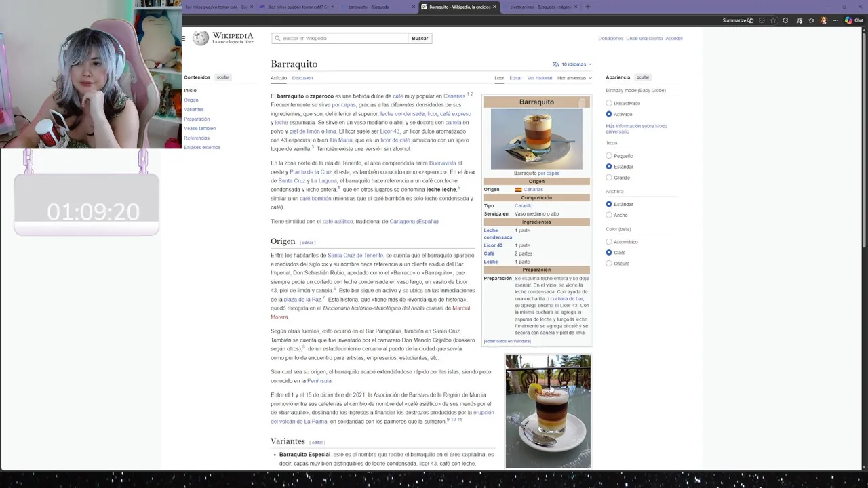
Task: Click 'editar datos en Wikidata' link
Action: pyautogui.click(x=507, y=341)
